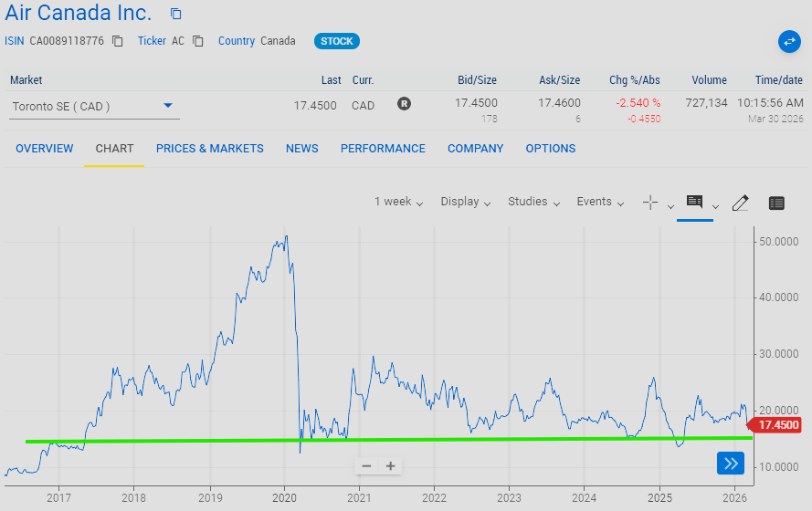Open the data table view icon
The height and width of the screenshot is (511, 812).
776,203
